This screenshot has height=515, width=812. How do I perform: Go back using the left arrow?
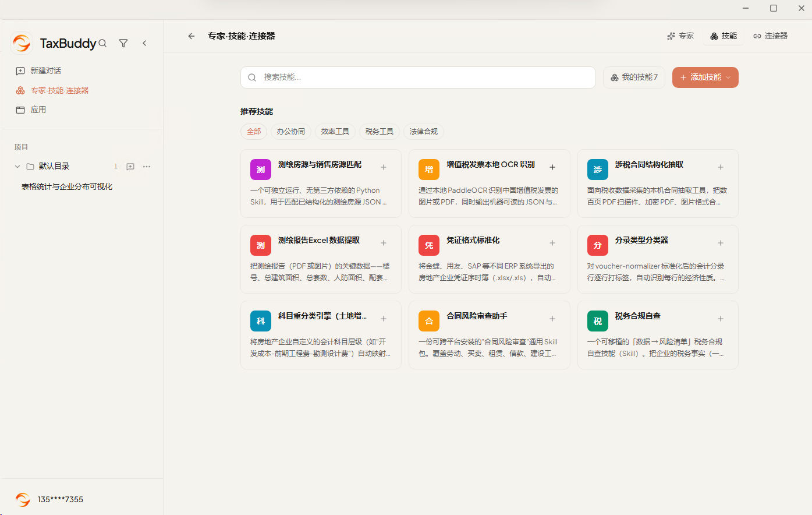192,36
